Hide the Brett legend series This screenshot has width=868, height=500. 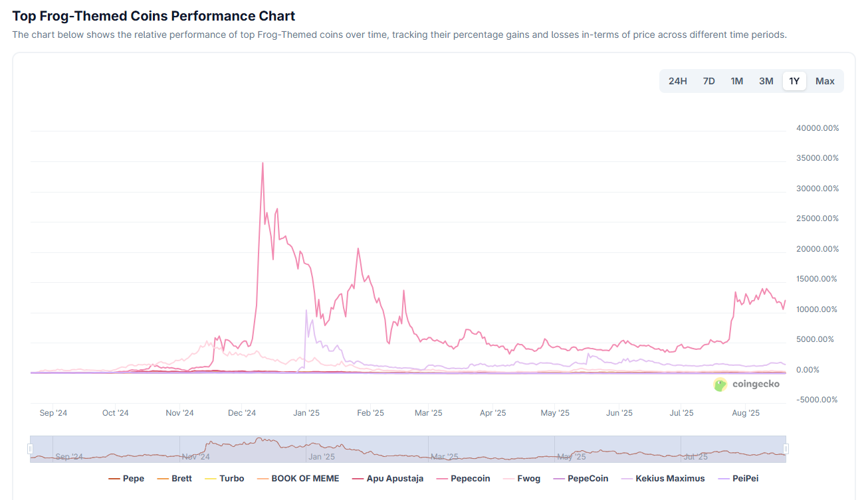point(175,478)
